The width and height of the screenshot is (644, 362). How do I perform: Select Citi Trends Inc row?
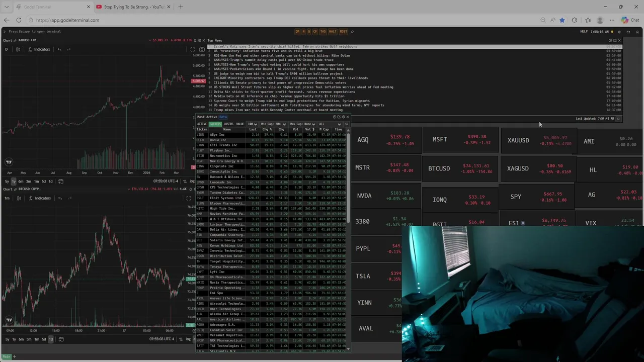[x=271, y=145]
